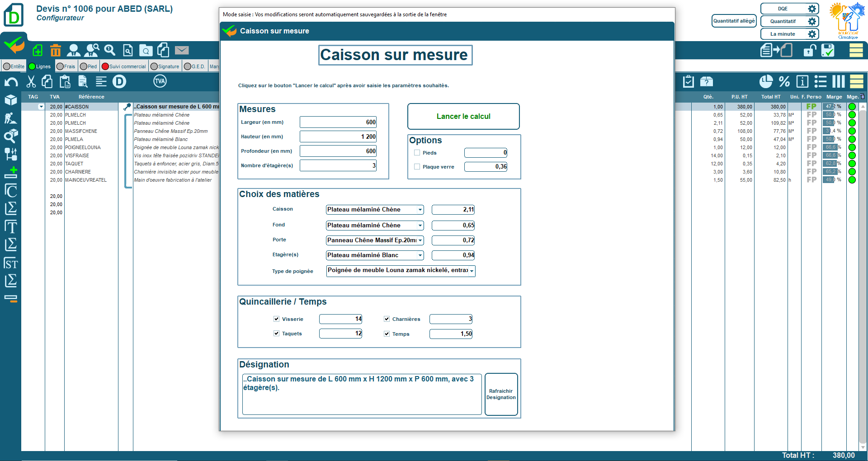Expand the TAG dropdown arrow on #CAISSON row
This screenshot has height=461, width=868.
41,107
